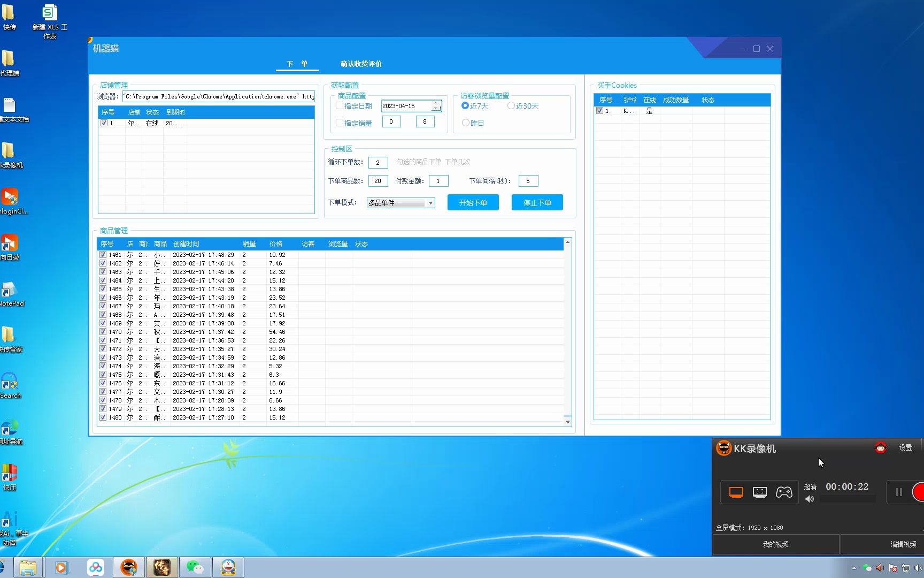Click the browser path input in 店铺管理
This screenshot has width=924, height=578.
click(219, 96)
